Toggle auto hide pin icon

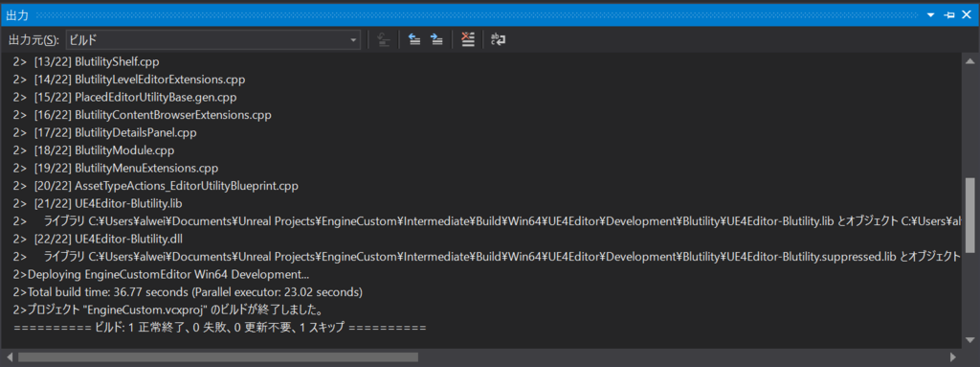948,14
